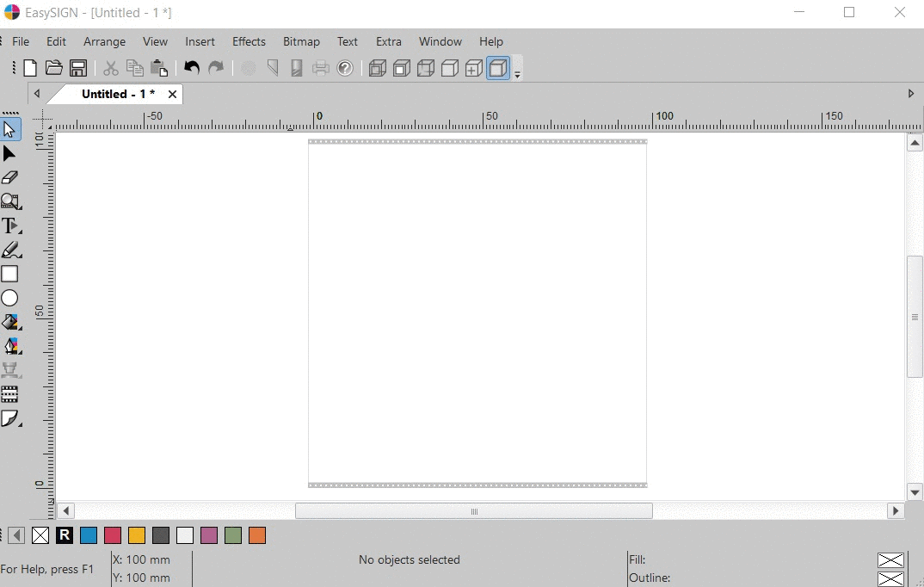Image resolution: width=924 pixels, height=587 pixels.
Task: Choose the no-color crossed swatch
Action: [x=40, y=535]
